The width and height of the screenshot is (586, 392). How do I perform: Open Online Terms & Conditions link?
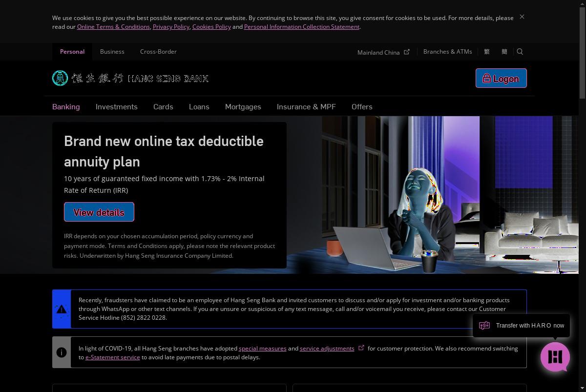(x=113, y=27)
